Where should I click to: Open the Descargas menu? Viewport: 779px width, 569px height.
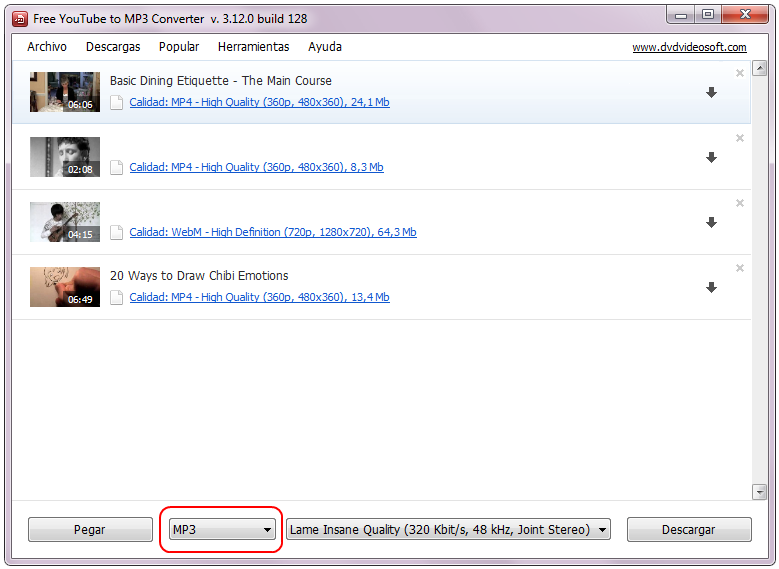tap(113, 47)
